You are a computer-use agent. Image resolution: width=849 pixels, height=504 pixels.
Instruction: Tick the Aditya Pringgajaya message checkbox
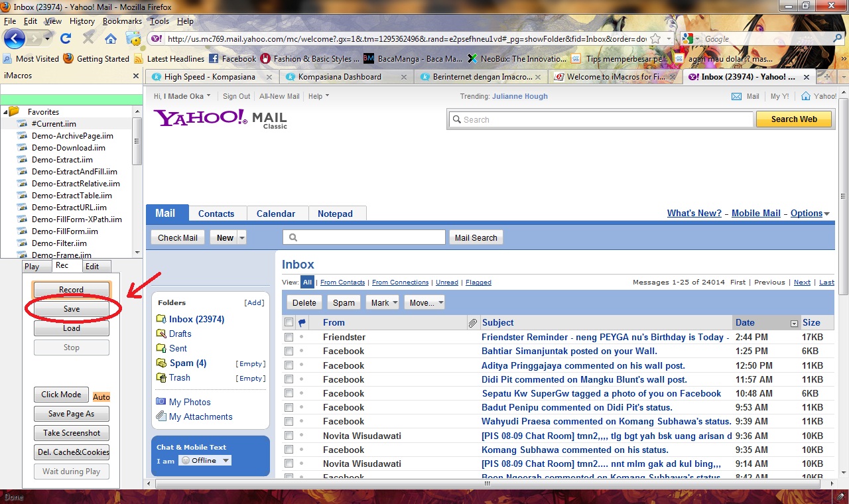point(289,365)
